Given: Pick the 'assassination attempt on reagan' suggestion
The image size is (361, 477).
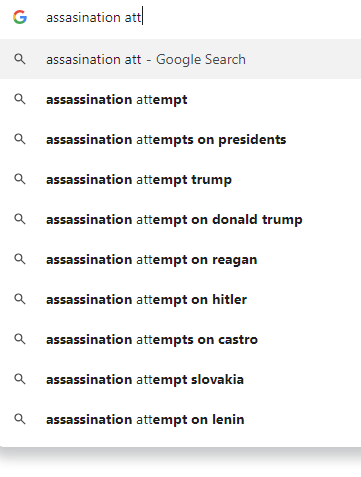Looking at the screenshot, I should [x=180, y=259].
